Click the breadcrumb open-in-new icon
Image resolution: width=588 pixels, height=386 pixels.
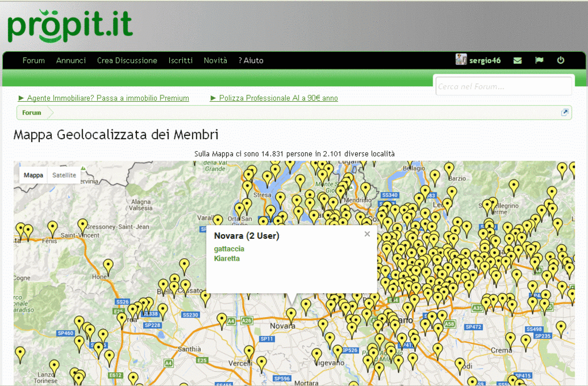pos(564,112)
